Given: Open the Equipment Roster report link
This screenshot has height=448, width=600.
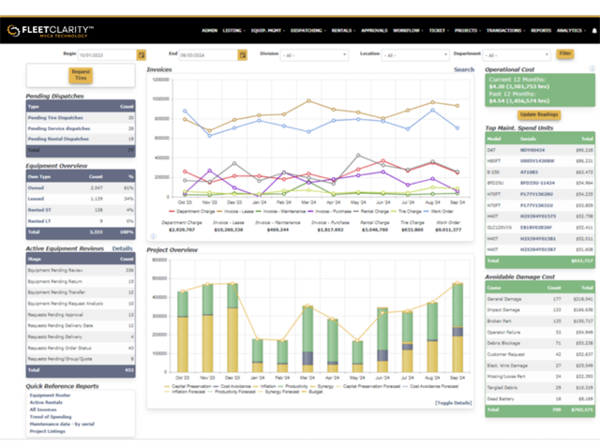Looking at the screenshot, I should (x=50, y=395).
